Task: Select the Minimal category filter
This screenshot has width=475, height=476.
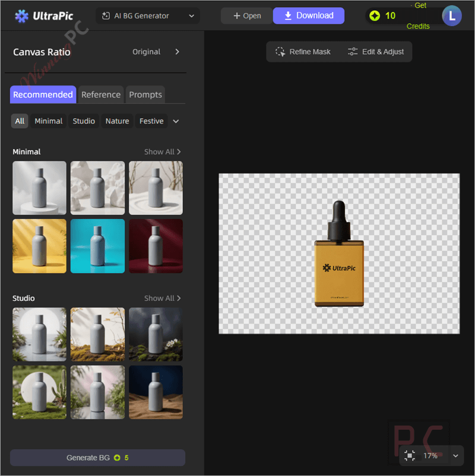Action: pos(48,121)
